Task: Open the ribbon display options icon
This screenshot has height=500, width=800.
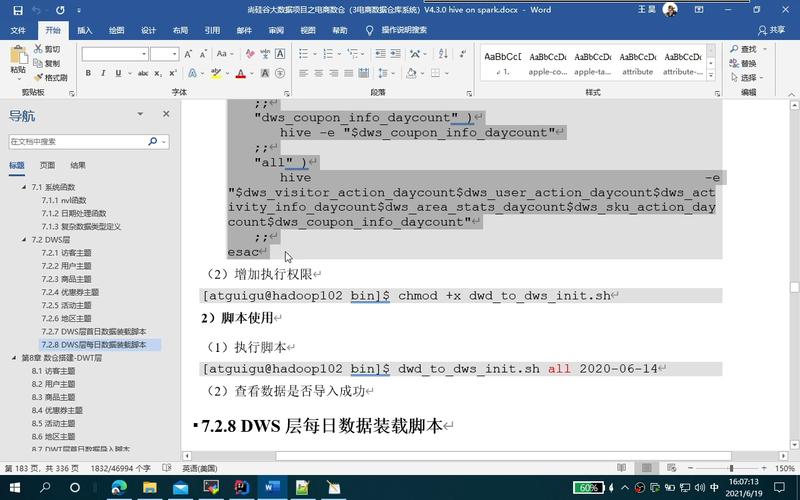Action: [699, 10]
